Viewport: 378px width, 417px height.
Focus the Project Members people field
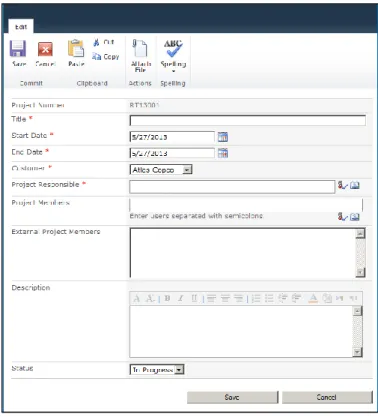pos(246,205)
